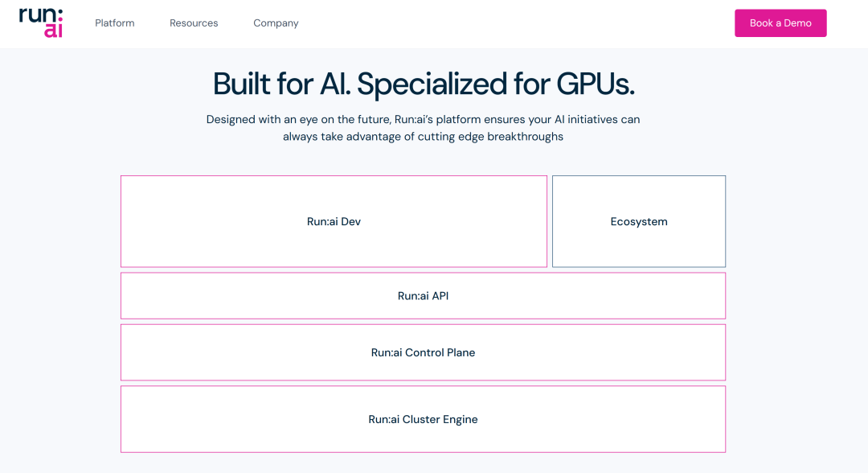This screenshot has height=473, width=868.
Task: Select the Ecosystem box
Action: click(639, 221)
